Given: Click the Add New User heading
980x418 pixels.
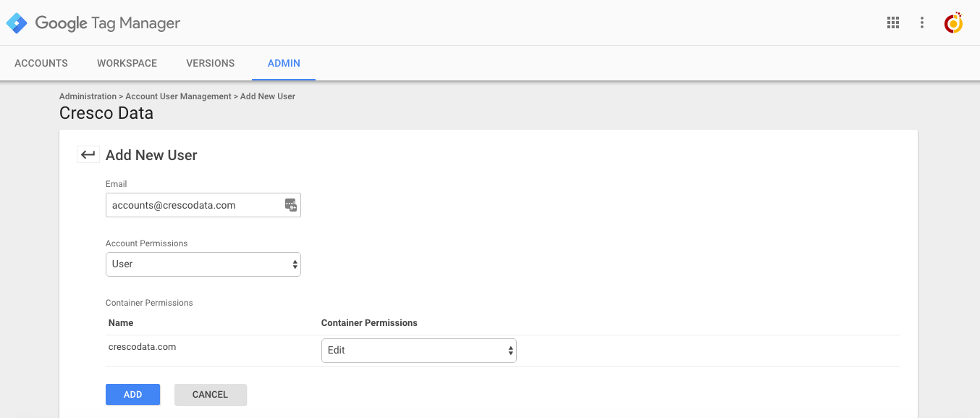Looking at the screenshot, I should pyautogui.click(x=151, y=155).
